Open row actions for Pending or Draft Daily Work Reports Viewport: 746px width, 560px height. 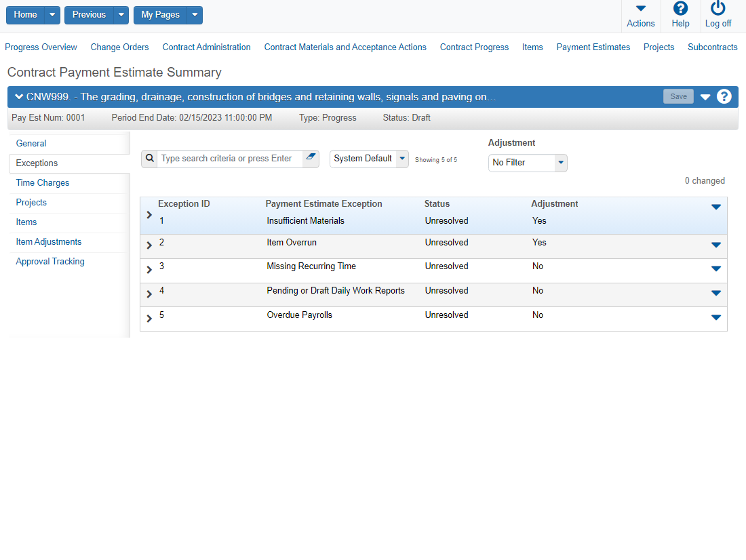click(x=716, y=293)
